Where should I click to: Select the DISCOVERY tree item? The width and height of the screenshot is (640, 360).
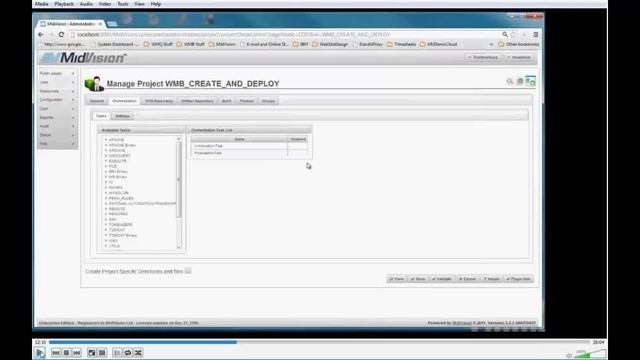pos(120,156)
